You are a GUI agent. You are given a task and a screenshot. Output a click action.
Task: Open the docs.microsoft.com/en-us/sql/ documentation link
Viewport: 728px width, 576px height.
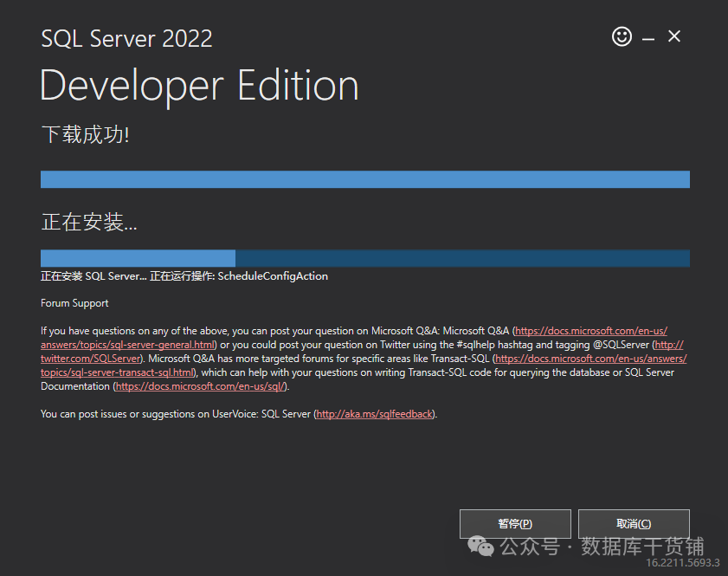pos(201,386)
